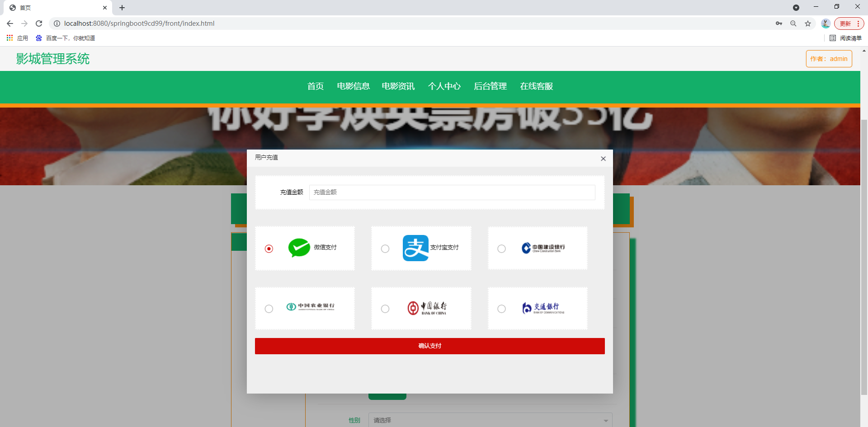
Task: Select the 首页 browser tab
Action: tap(58, 8)
